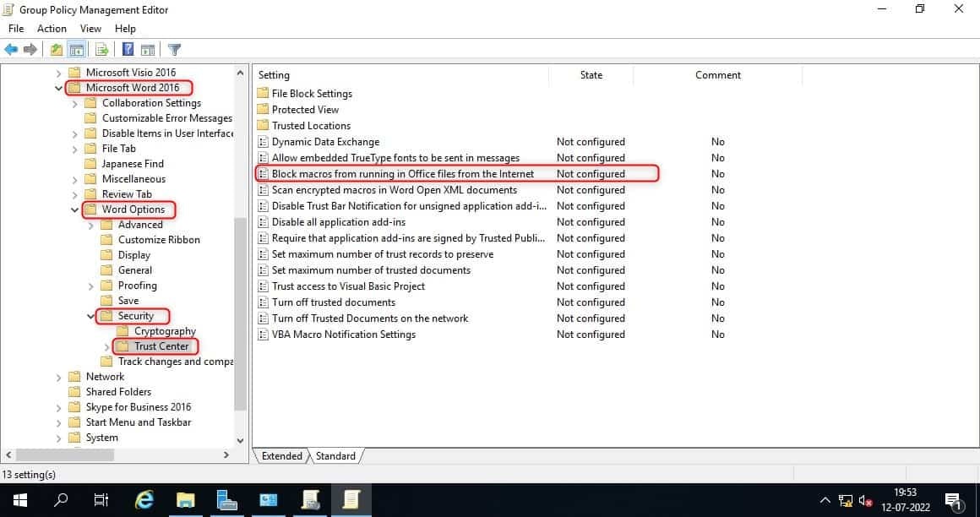
Task: Select Scan encrypted macros in Word Open XML
Action: tap(395, 190)
